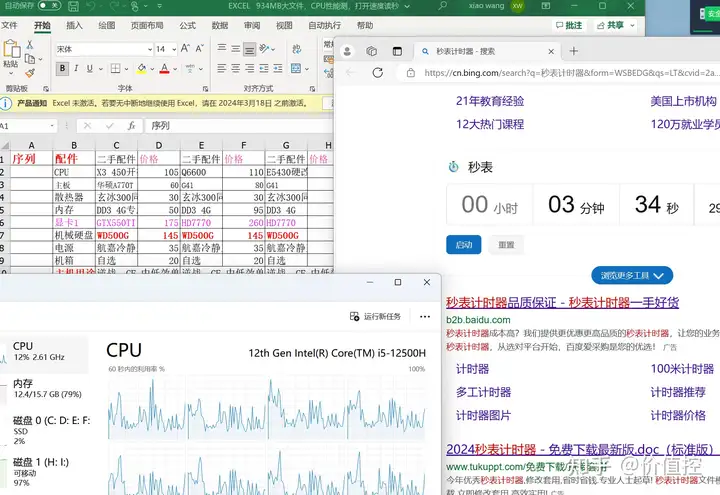The height and width of the screenshot is (495, 720).
Task: Open the font size 14 dropdown
Action: (x=174, y=49)
